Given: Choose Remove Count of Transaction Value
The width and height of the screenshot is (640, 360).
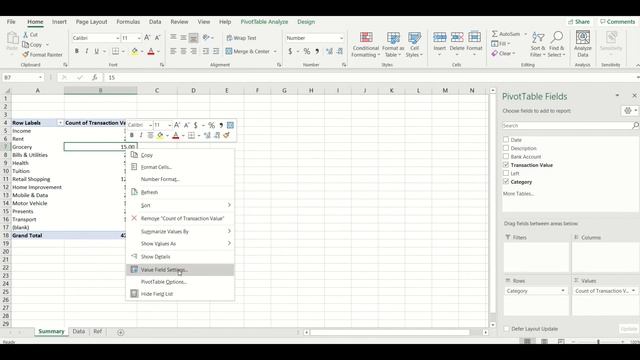Looking at the screenshot, I should pos(180,218).
